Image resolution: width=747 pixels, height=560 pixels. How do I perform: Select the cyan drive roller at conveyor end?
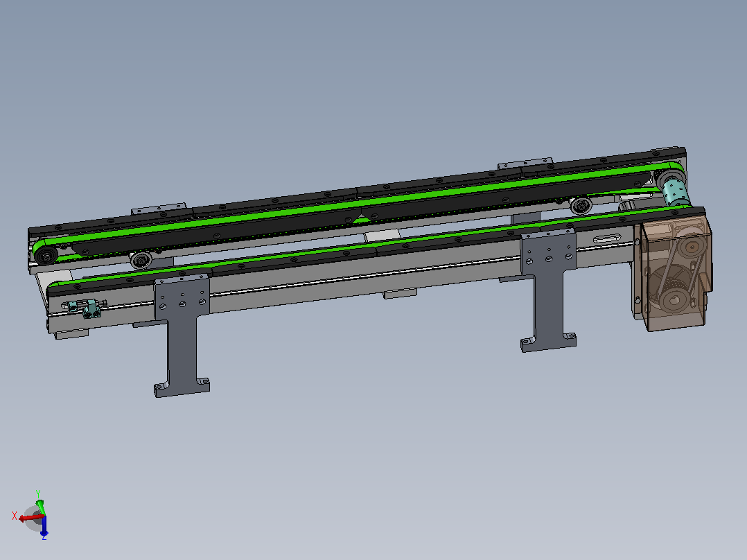[x=676, y=191]
